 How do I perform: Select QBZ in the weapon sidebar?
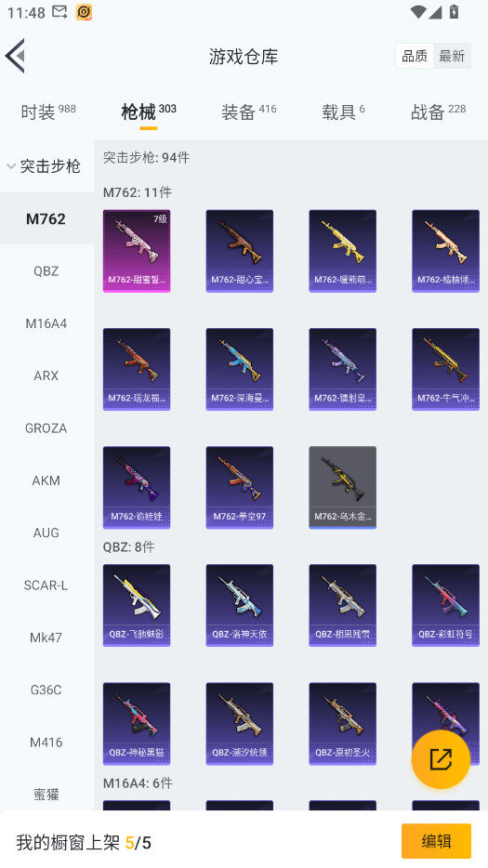(46, 271)
